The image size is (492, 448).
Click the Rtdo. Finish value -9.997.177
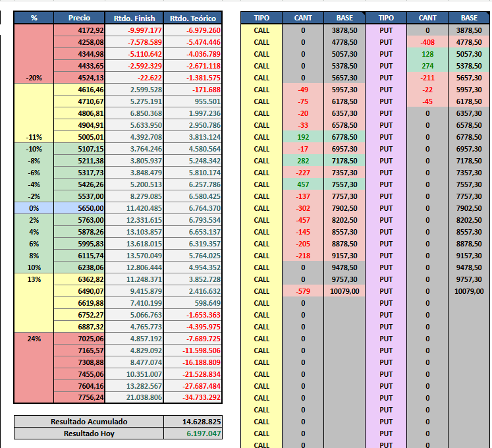click(134, 30)
